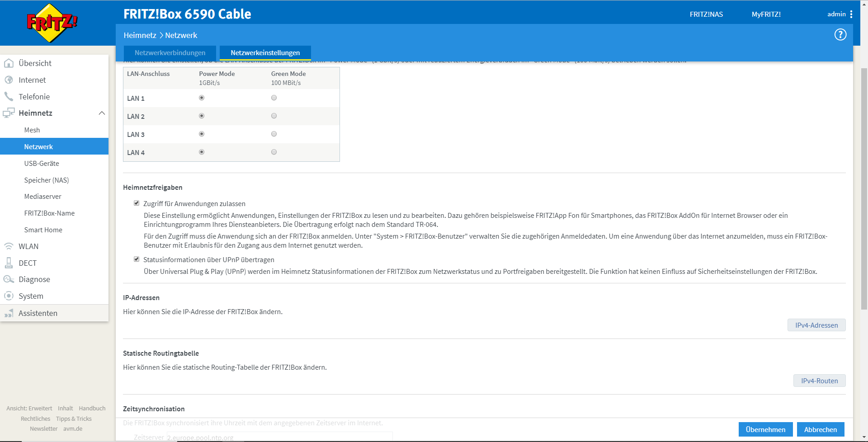868x442 pixels.
Task: Select Power Mode for LAN 3
Action: [202, 134]
